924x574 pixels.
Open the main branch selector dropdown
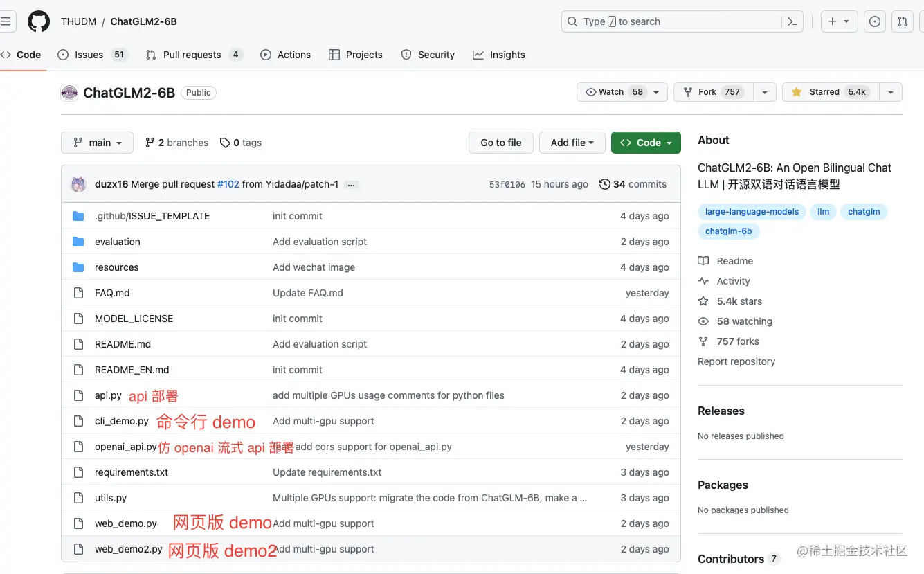(97, 143)
